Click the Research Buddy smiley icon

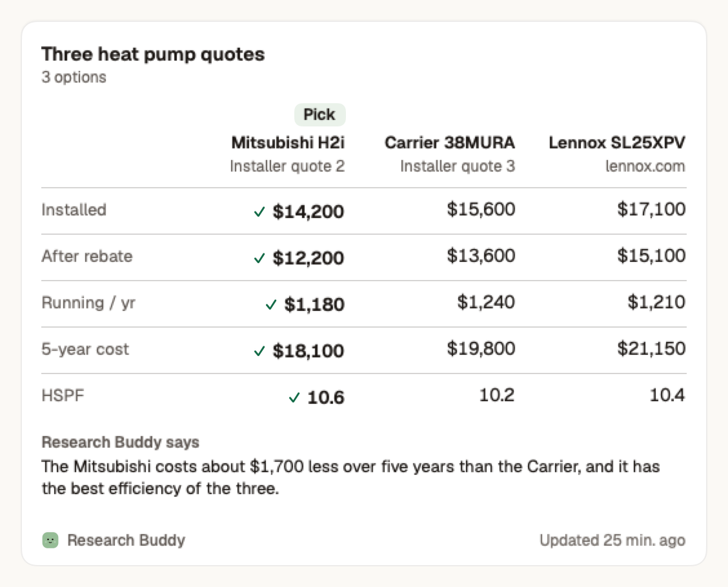point(50,540)
